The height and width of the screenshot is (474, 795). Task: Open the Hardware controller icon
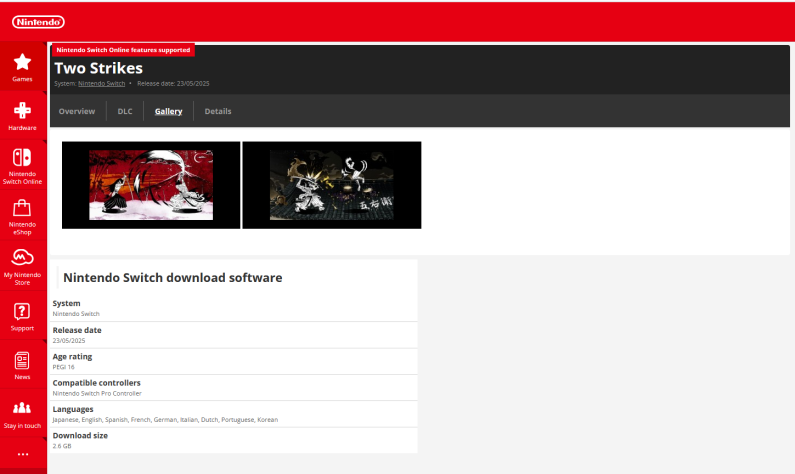coord(22,111)
